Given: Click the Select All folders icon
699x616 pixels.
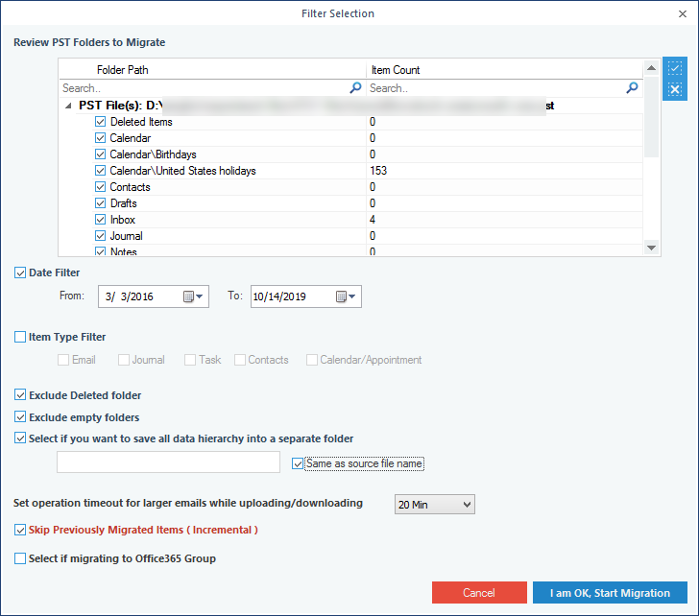Looking at the screenshot, I should pos(674,68).
